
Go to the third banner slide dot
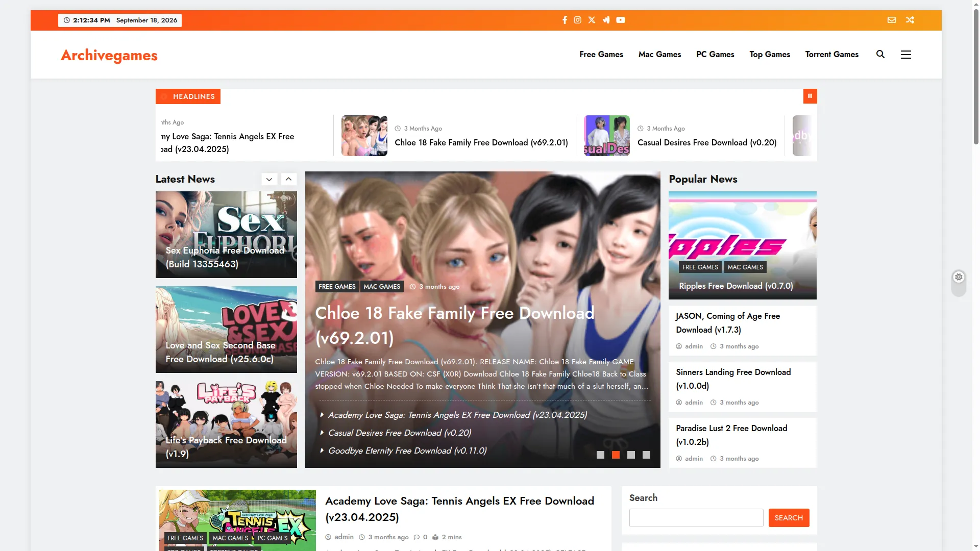tap(631, 455)
